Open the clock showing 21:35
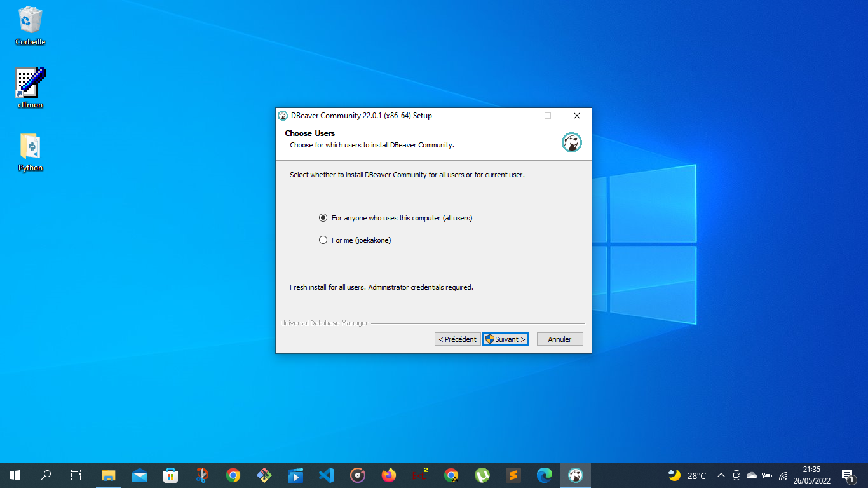 pos(811,475)
